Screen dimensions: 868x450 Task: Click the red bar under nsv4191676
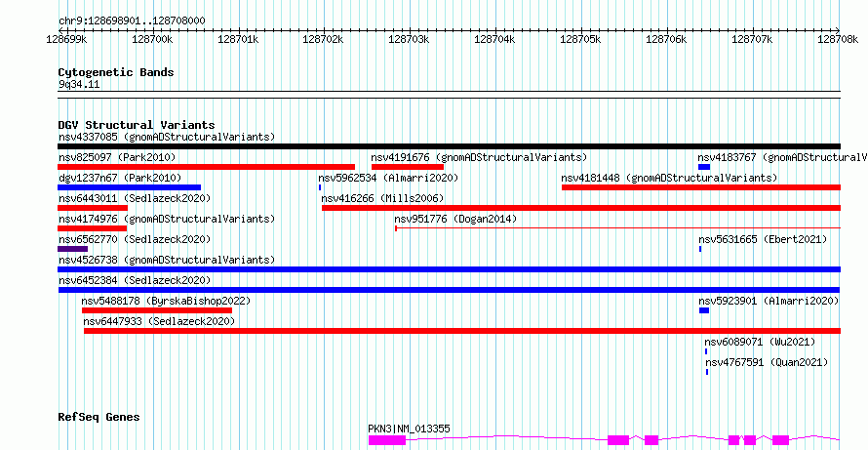(x=408, y=167)
